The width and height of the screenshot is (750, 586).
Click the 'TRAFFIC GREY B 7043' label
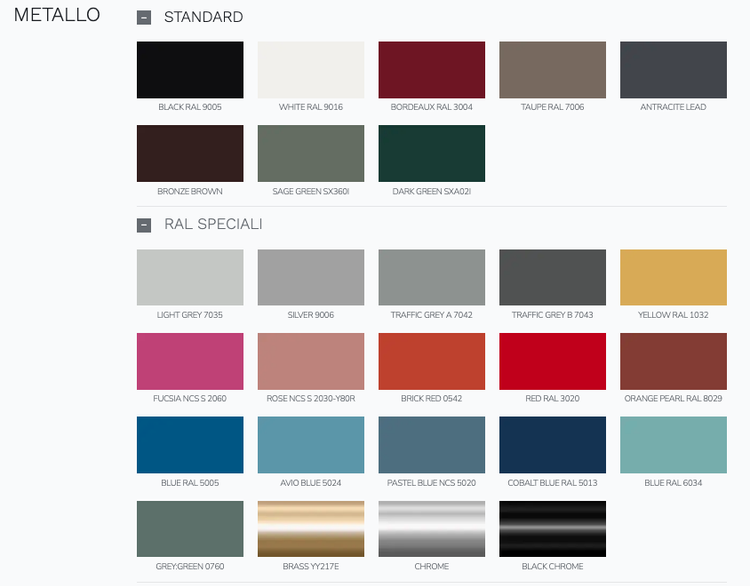552,315
